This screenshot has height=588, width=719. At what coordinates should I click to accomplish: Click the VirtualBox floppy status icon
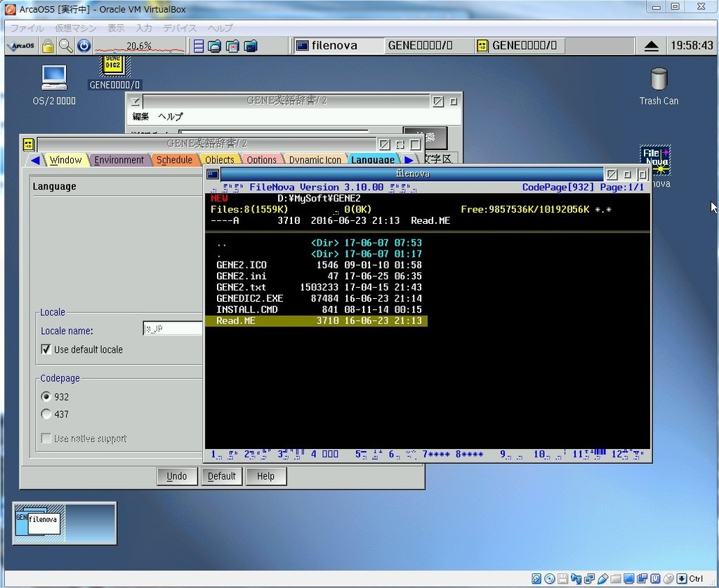pos(562,578)
